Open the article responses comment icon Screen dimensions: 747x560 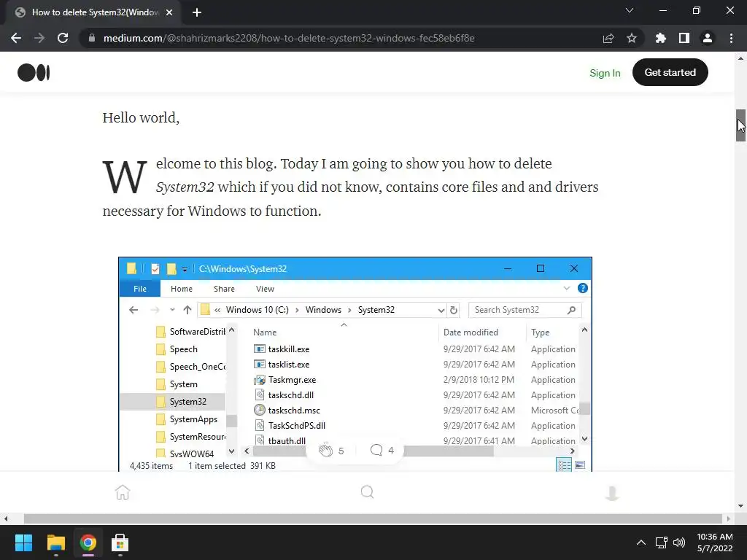coord(376,450)
